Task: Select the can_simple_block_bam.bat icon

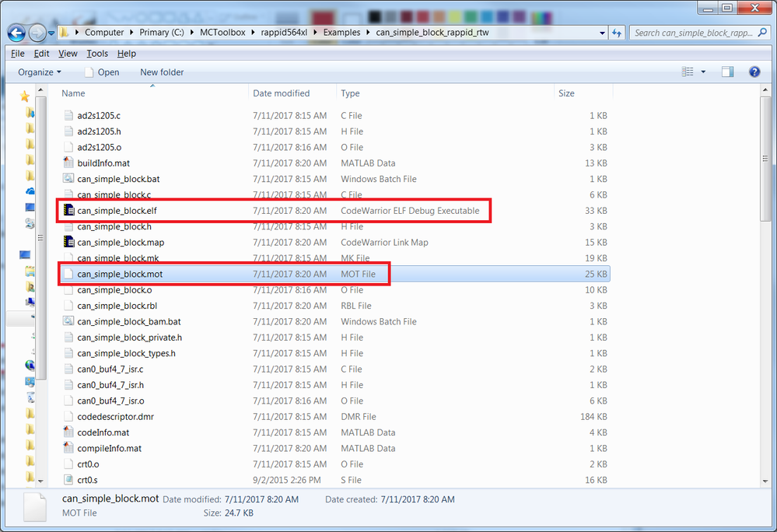Action: [69, 321]
